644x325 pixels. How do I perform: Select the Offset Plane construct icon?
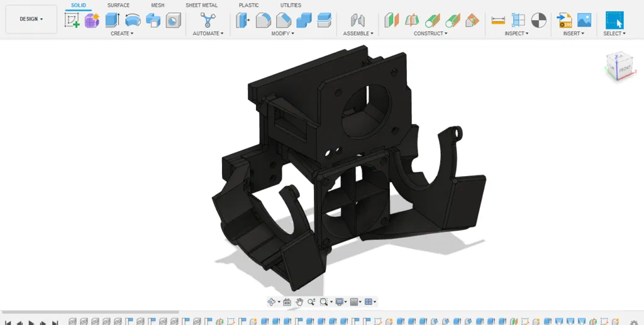coord(391,20)
